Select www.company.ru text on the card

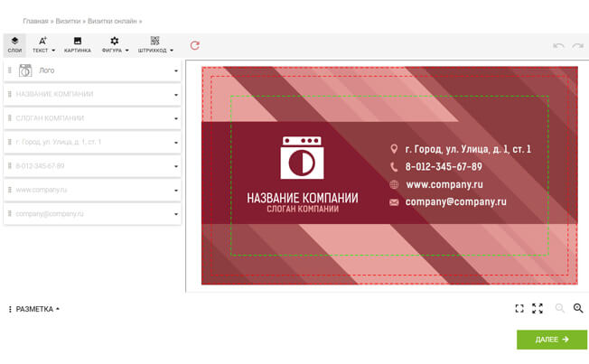(444, 184)
